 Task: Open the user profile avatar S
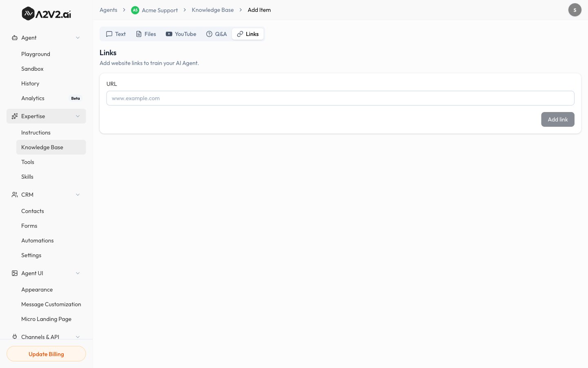pyautogui.click(x=575, y=10)
